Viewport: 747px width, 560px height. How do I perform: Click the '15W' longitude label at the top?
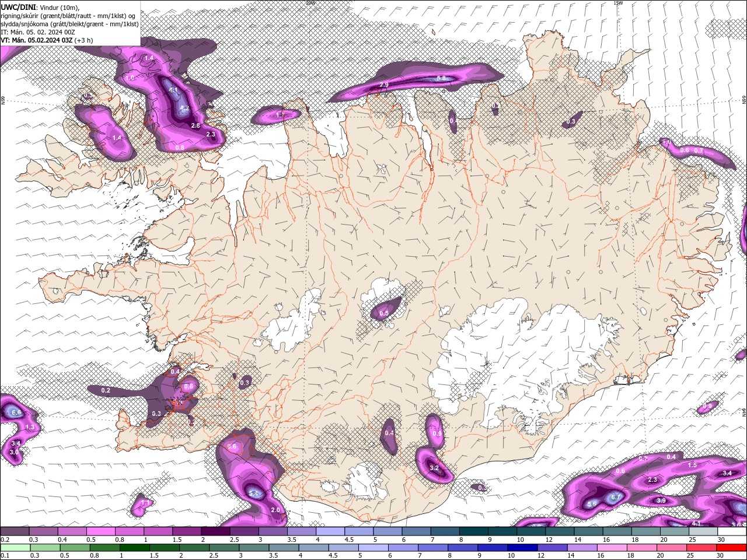pos(618,3)
